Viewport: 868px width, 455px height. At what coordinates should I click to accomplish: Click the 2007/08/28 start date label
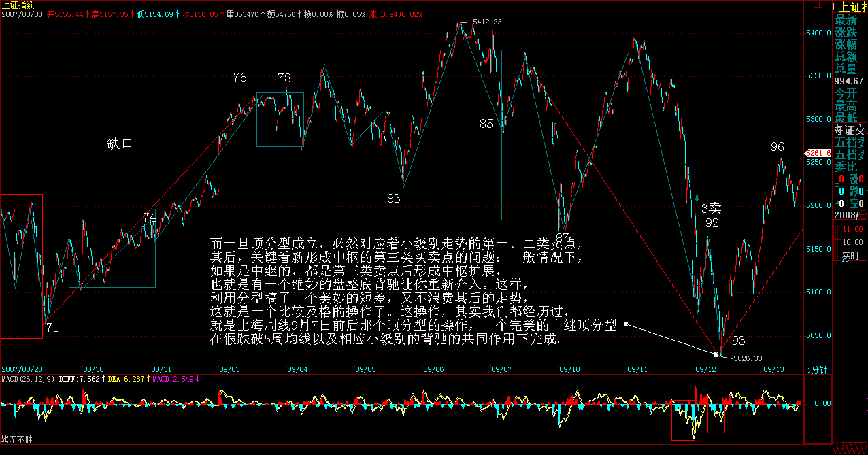point(22,370)
